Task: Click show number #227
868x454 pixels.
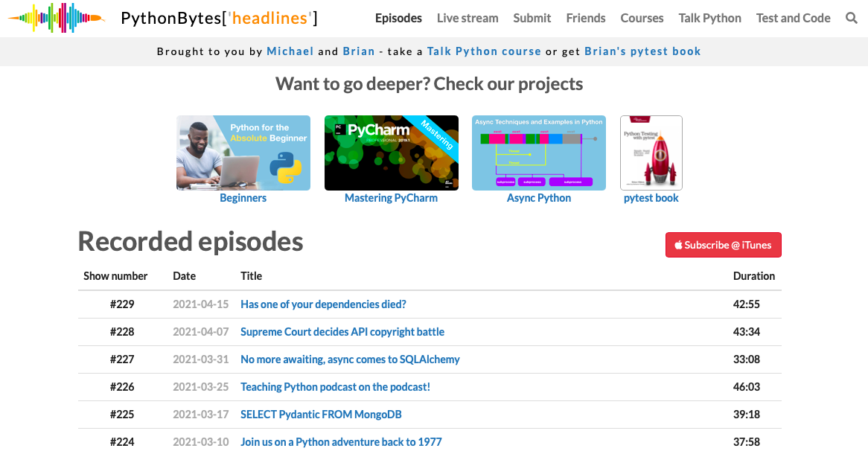Action: 122,359
